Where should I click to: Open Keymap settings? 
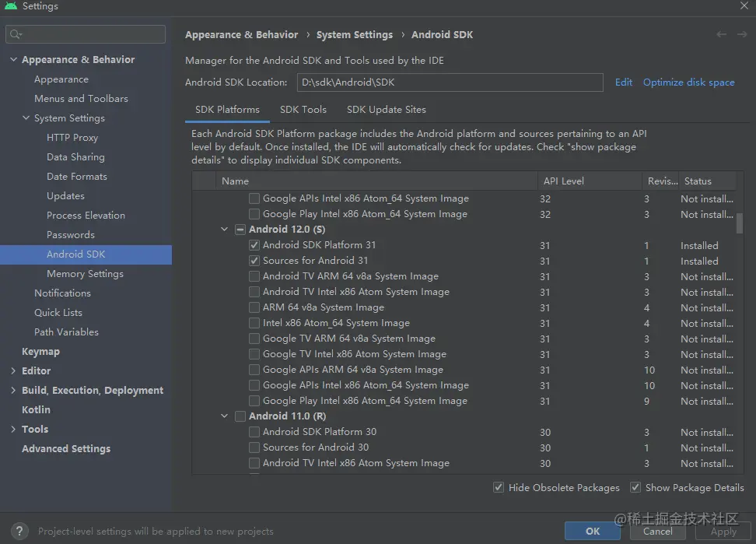(40, 351)
